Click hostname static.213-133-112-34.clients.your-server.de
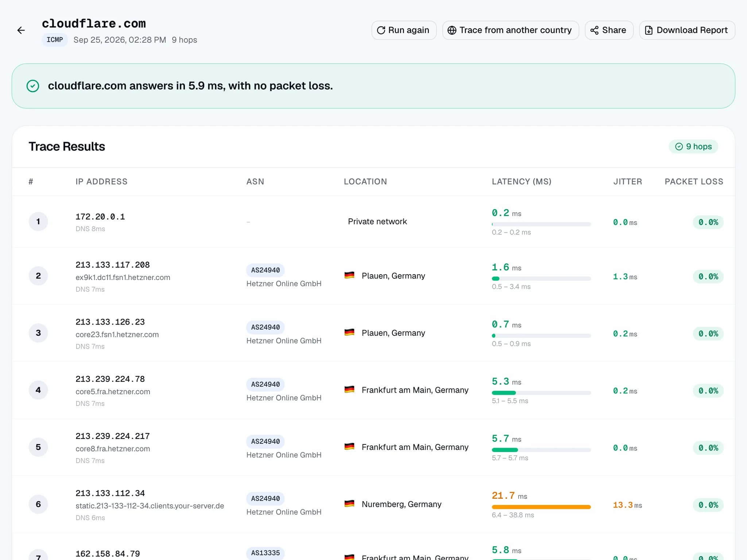Screen dimensions: 747x560 150,506
